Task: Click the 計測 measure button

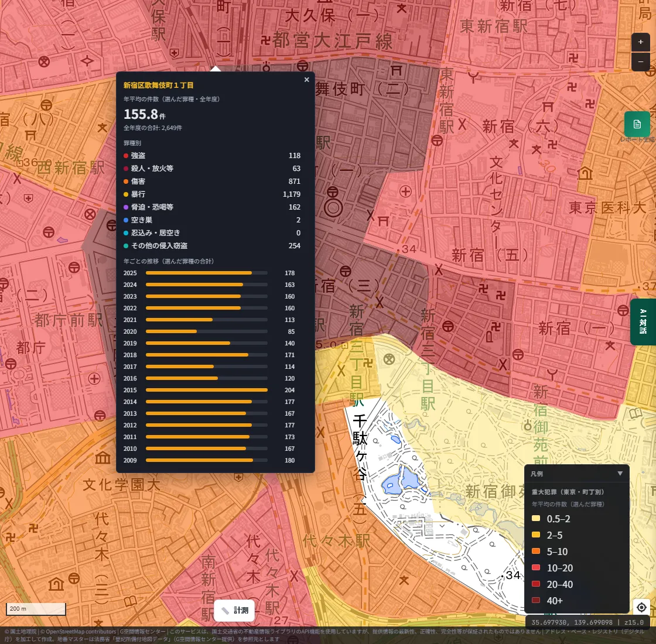Action: [234, 611]
